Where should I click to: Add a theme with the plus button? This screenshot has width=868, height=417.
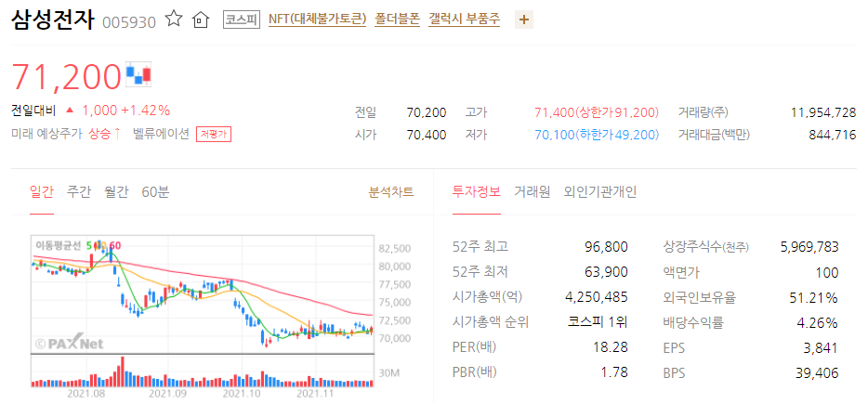coord(523,20)
